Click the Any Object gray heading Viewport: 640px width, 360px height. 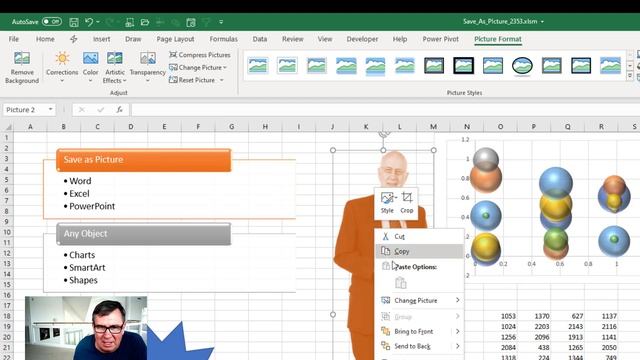coord(144,234)
